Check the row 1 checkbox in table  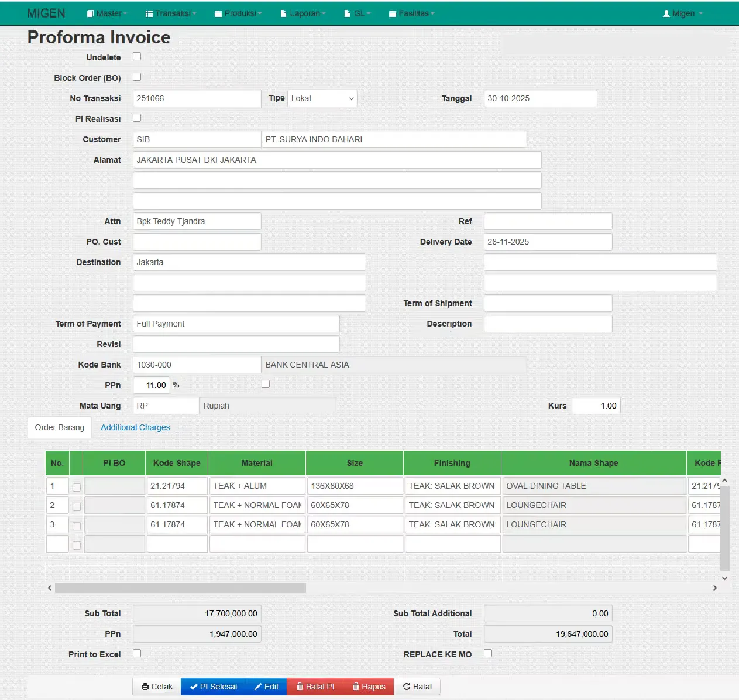(76, 487)
